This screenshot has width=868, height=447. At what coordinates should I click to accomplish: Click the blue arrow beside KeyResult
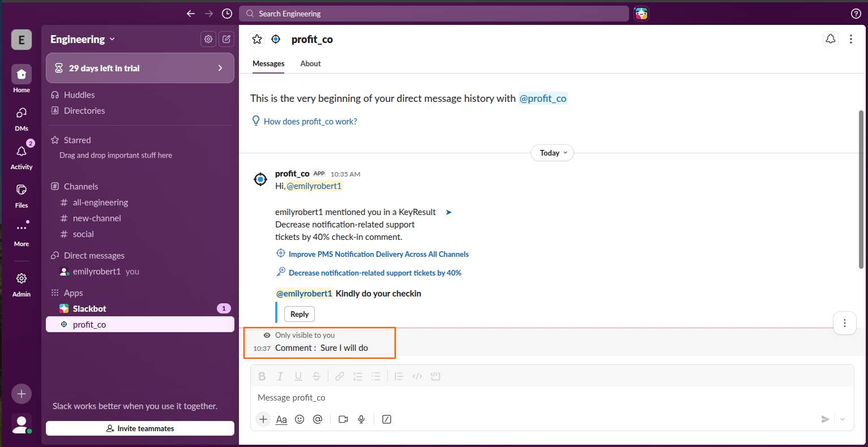(449, 212)
